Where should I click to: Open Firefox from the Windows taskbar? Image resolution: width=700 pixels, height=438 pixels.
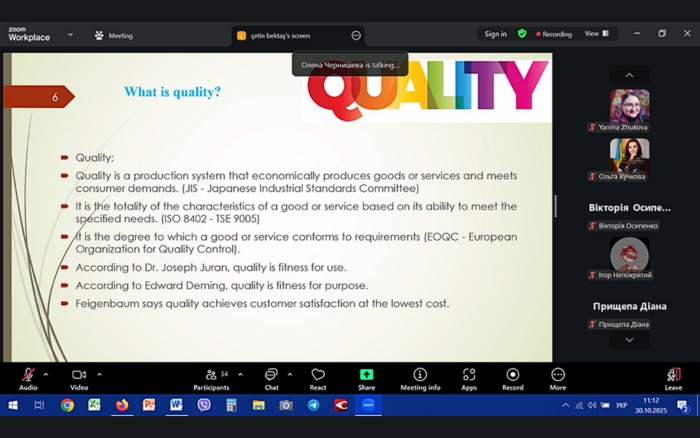(x=122, y=405)
